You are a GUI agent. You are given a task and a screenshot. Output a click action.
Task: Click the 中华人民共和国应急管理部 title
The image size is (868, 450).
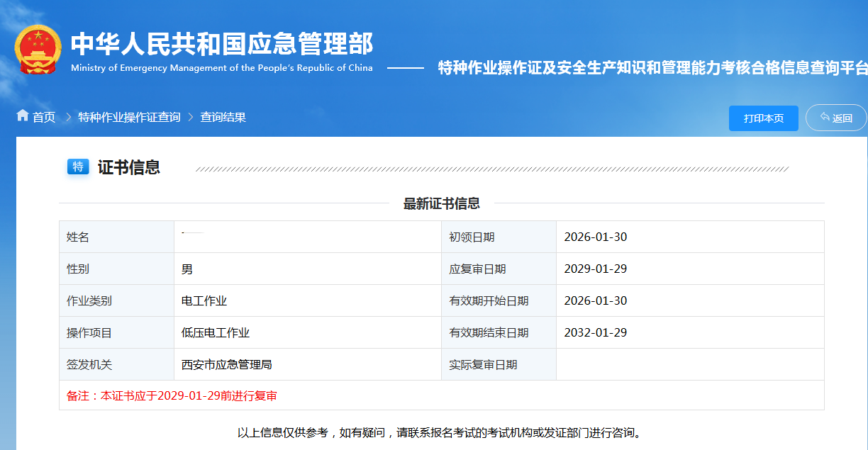pos(222,44)
